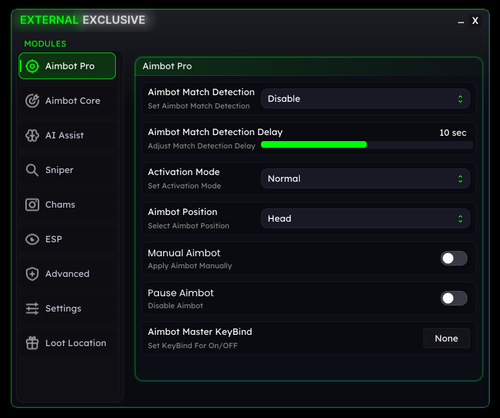The height and width of the screenshot is (418, 500).
Task: Click the Sniper magnifier icon
Action: pos(32,170)
